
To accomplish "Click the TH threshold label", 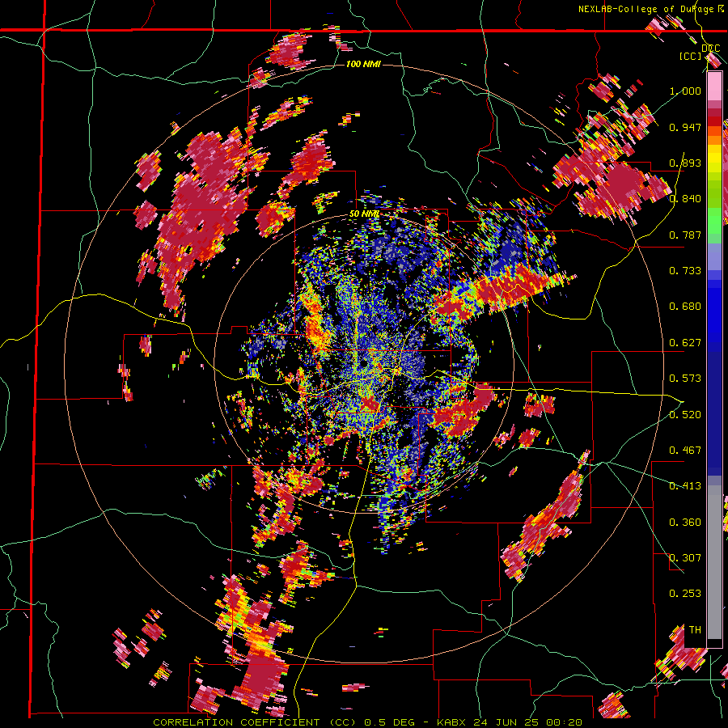I will pos(695,630).
